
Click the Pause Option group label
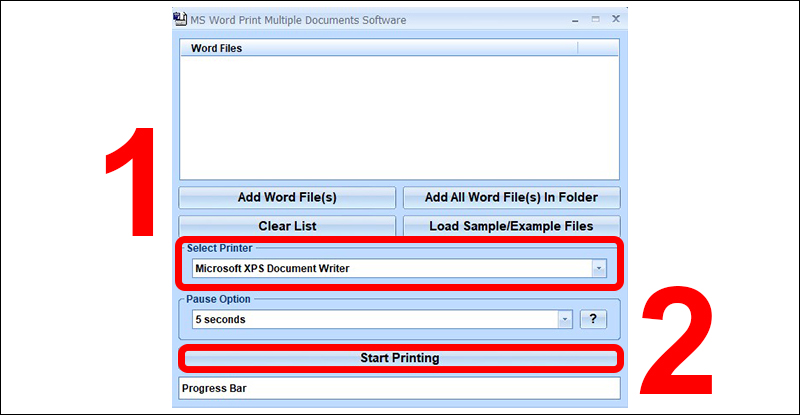coord(219,299)
